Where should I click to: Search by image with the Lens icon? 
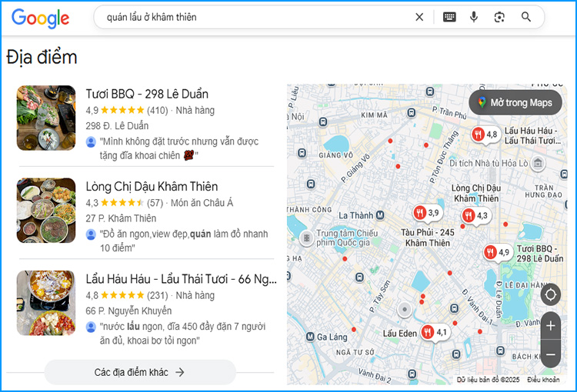[499, 17]
